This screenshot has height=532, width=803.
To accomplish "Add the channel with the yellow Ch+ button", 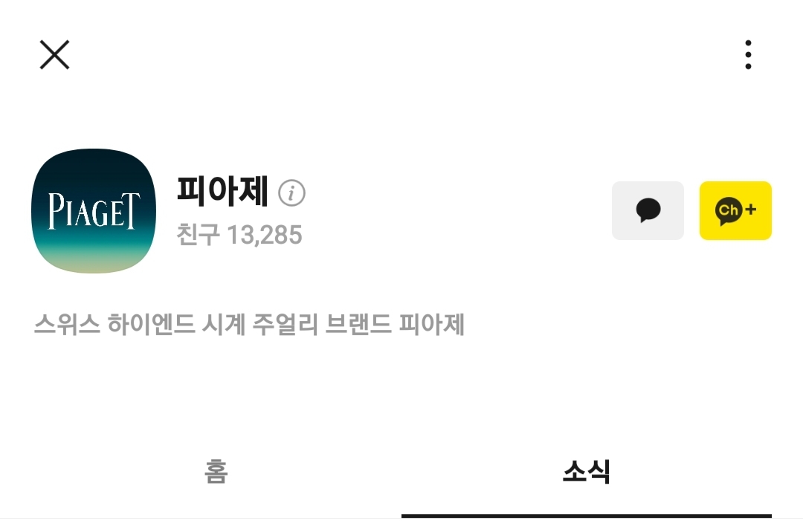I will click(x=735, y=210).
